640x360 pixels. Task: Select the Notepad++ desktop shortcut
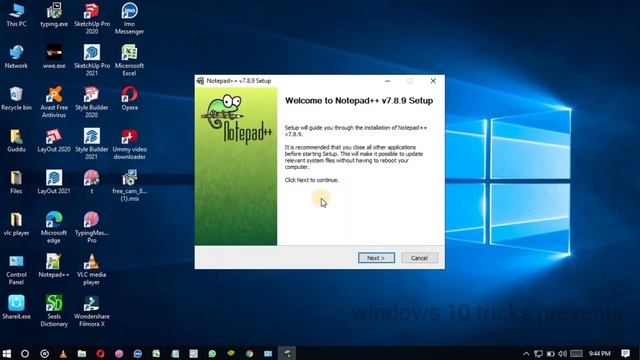click(54, 266)
